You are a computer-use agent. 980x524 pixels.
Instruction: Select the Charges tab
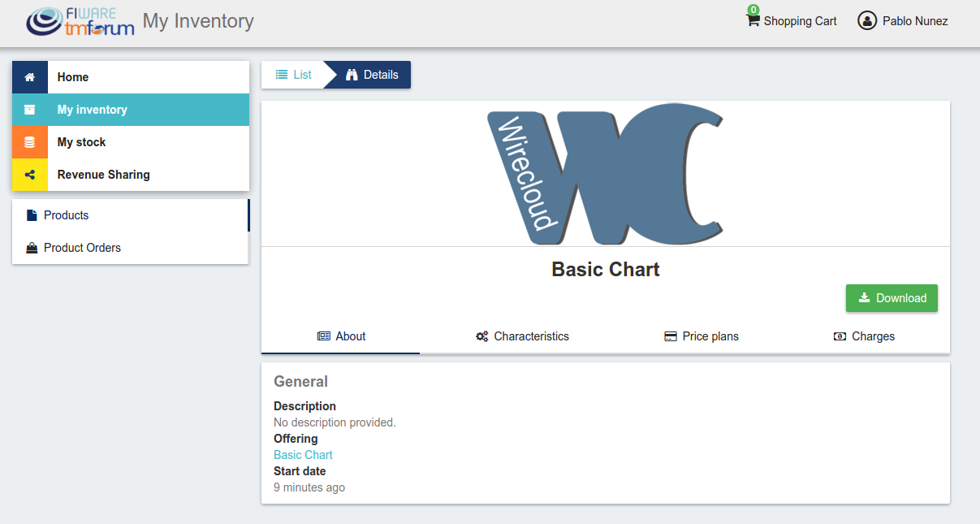click(864, 336)
